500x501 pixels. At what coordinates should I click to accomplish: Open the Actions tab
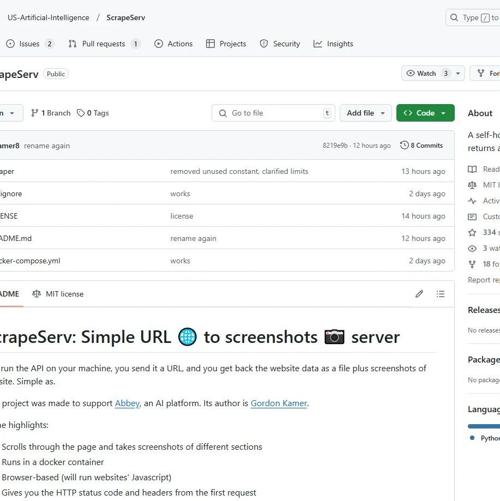coord(173,44)
